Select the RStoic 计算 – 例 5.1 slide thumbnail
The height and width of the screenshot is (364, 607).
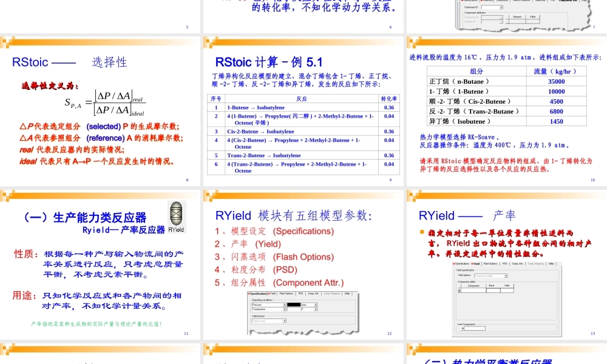[x=303, y=111]
